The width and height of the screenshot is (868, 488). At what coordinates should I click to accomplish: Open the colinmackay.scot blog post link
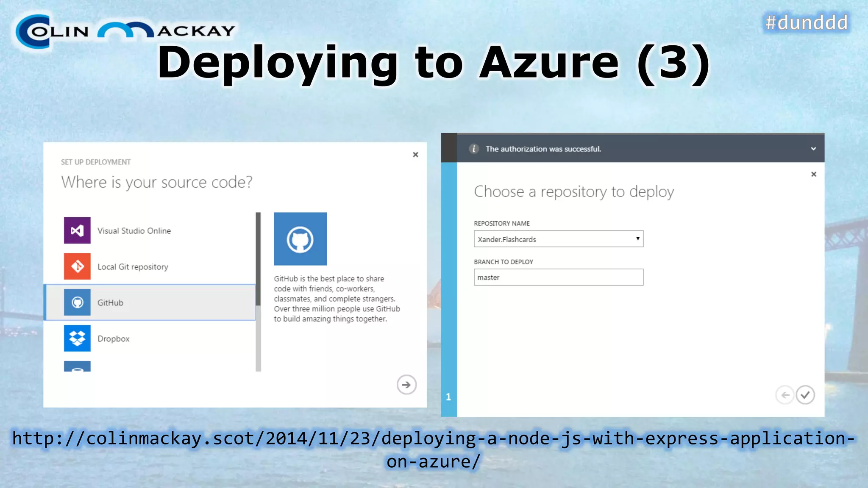click(x=434, y=449)
